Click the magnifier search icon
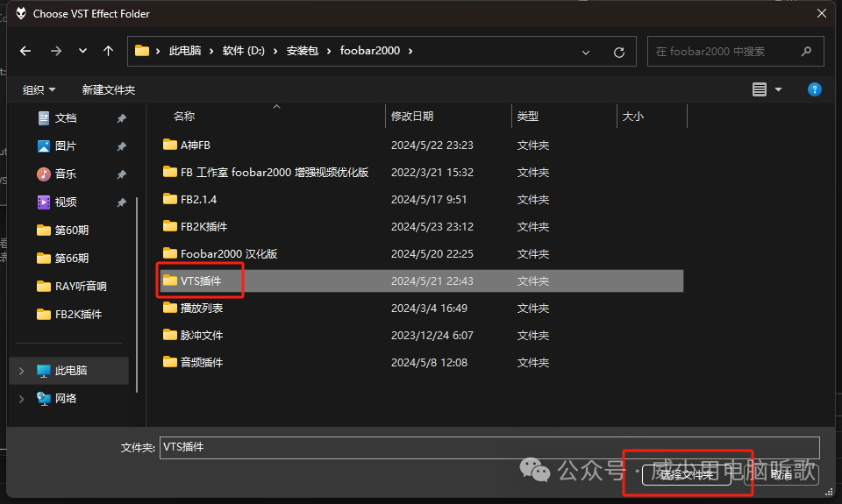The width and height of the screenshot is (842, 504). [x=806, y=52]
